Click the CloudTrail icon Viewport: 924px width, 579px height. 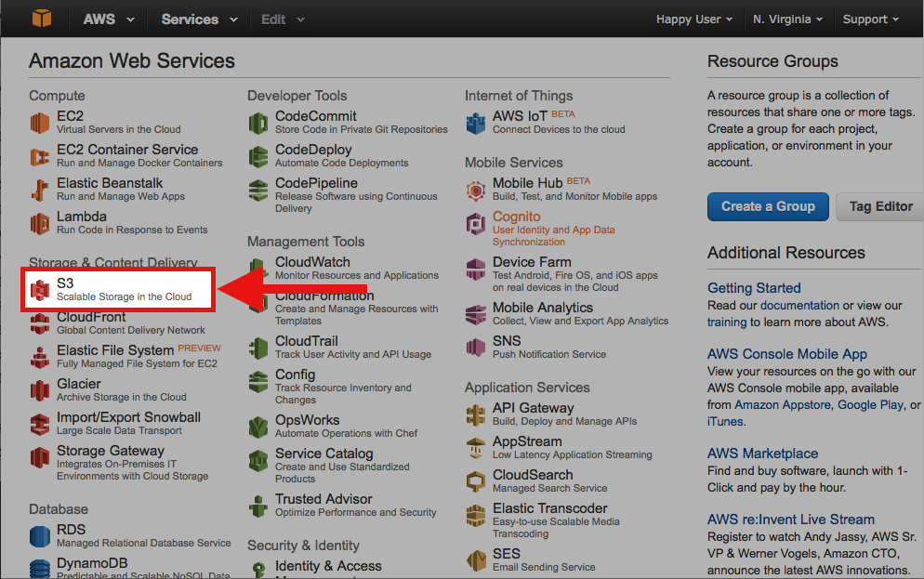(258, 349)
